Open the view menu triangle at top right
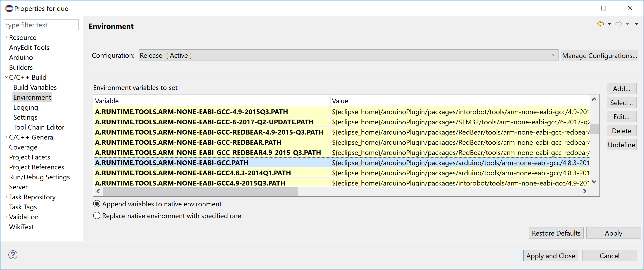 636,24
